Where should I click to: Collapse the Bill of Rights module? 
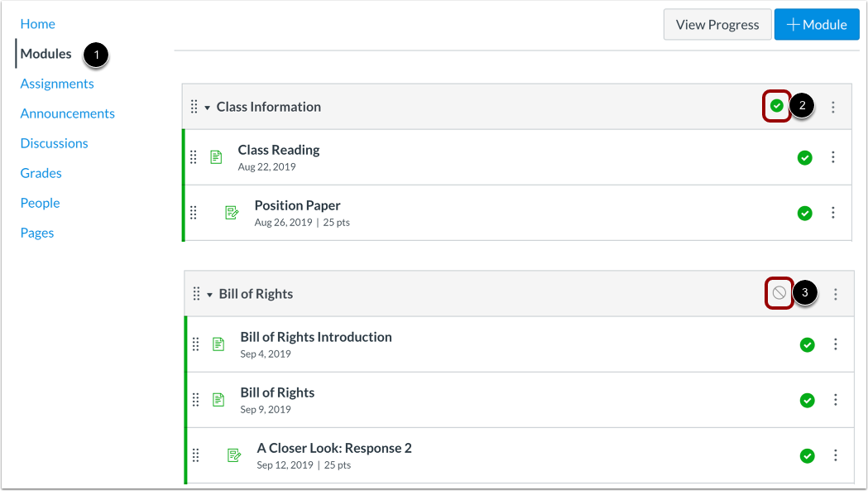pos(209,293)
